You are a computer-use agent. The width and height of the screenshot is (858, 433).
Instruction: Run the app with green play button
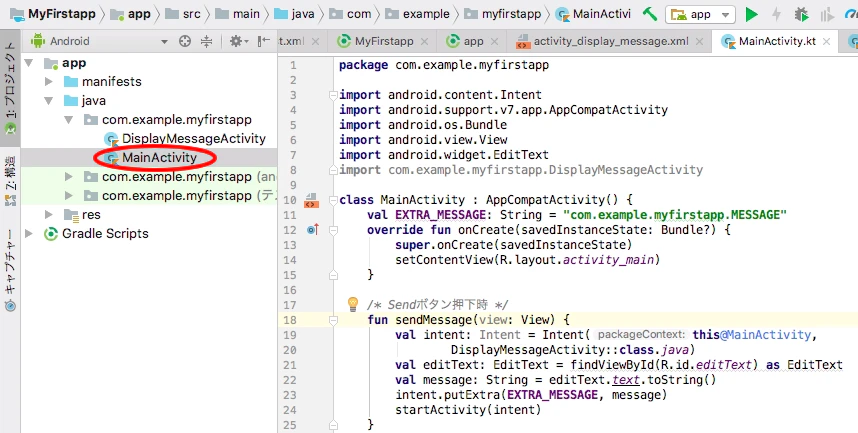[752, 15]
